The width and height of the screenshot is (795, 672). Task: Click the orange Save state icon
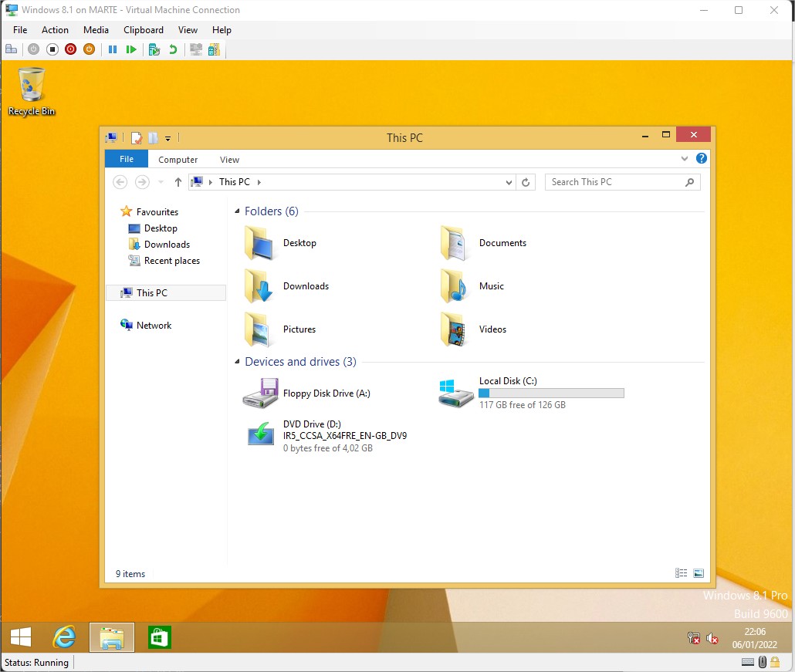pos(90,49)
